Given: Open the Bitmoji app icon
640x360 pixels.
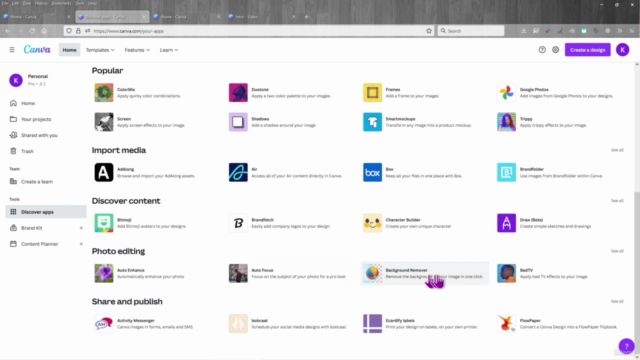Looking at the screenshot, I should point(104,223).
